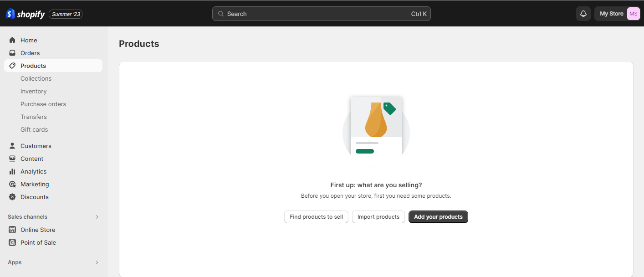644x277 pixels.
Task: Click the Add your products button
Action: (438, 217)
